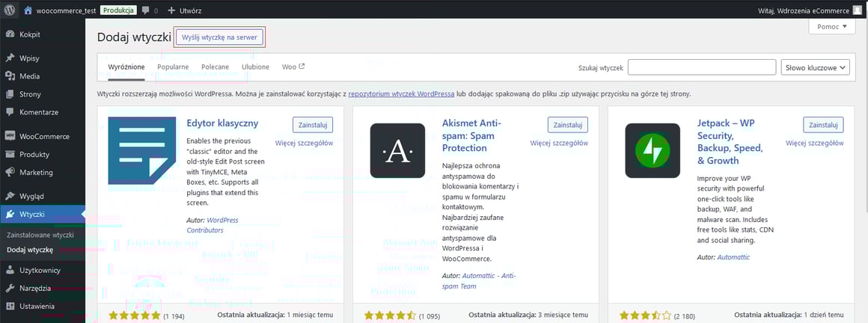
Task: Click the home icon beside woocommerce_test
Action: click(28, 10)
